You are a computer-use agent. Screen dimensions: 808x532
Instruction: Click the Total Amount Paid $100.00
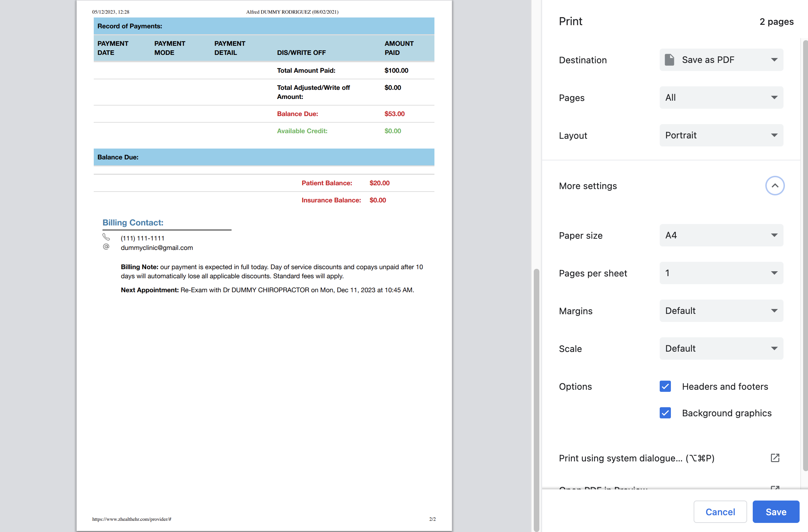pyautogui.click(x=396, y=70)
